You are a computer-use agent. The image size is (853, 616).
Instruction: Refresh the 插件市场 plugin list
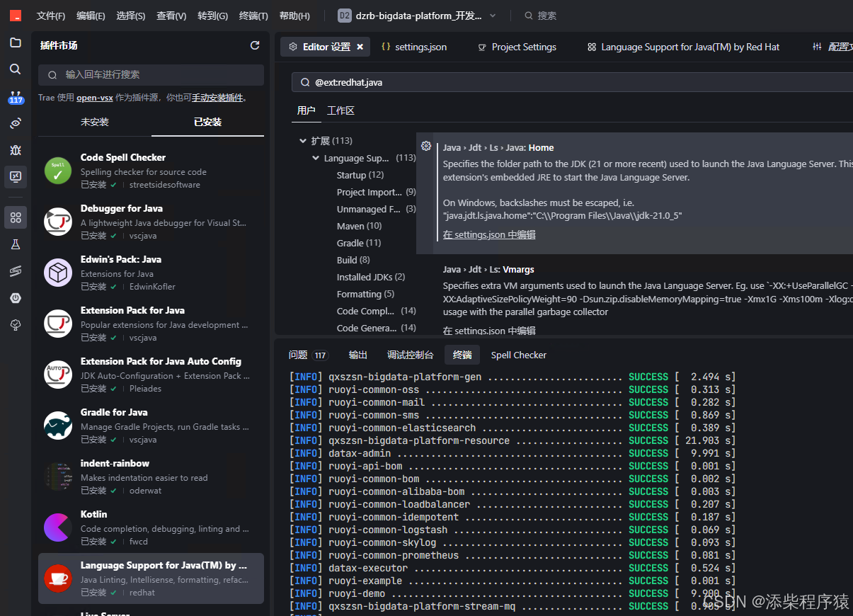point(255,45)
